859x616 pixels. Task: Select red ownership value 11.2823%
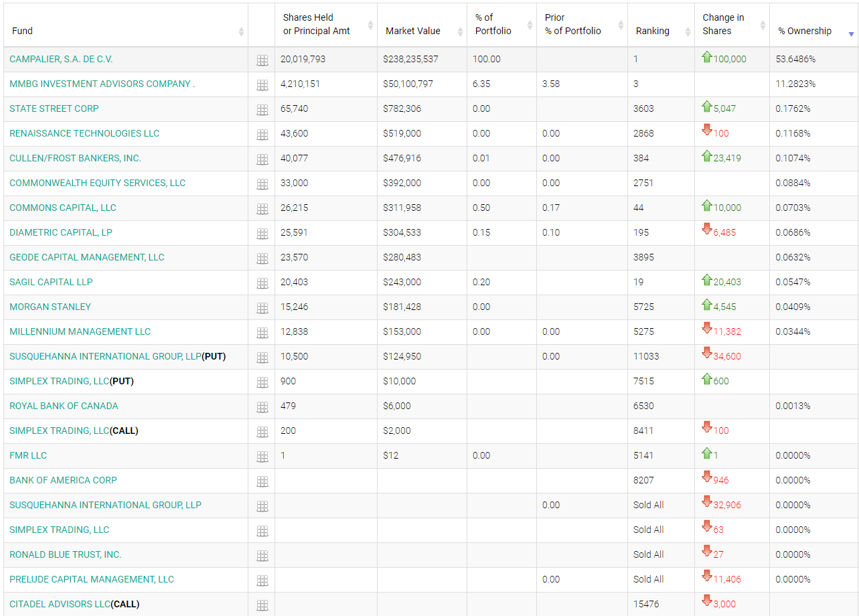(x=795, y=84)
